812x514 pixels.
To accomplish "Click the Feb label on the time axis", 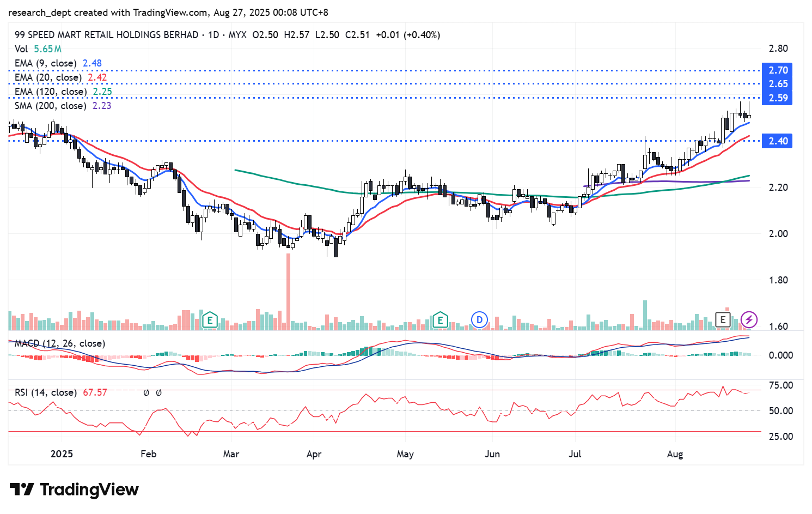I will pyautogui.click(x=148, y=454).
